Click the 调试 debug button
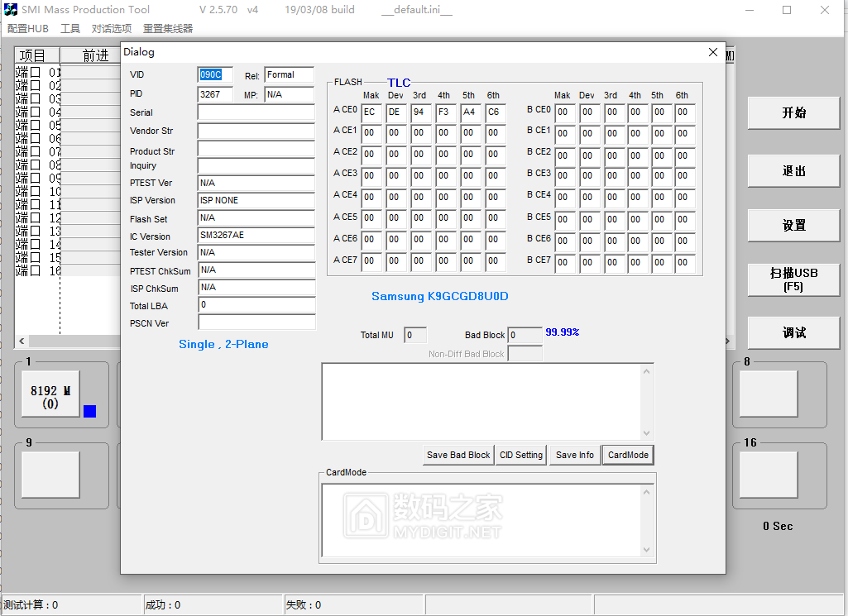 [793, 333]
